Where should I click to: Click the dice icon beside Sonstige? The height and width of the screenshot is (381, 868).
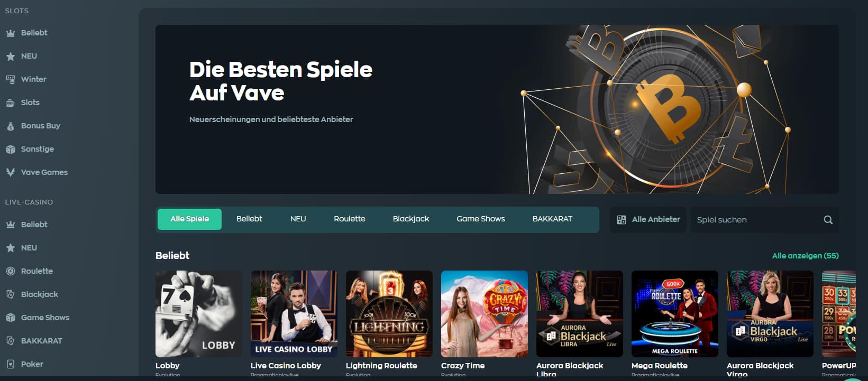click(10, 149)
